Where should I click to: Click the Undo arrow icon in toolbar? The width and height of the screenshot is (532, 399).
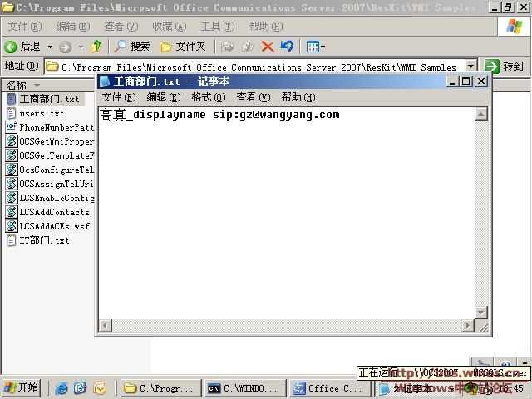click(x=287, y=47)
